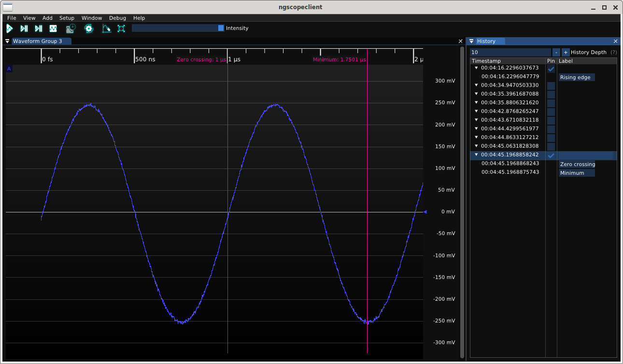Screen dimensions: 623x364
Task: Decrease history depth with minus button
Action: click(556, 52)
